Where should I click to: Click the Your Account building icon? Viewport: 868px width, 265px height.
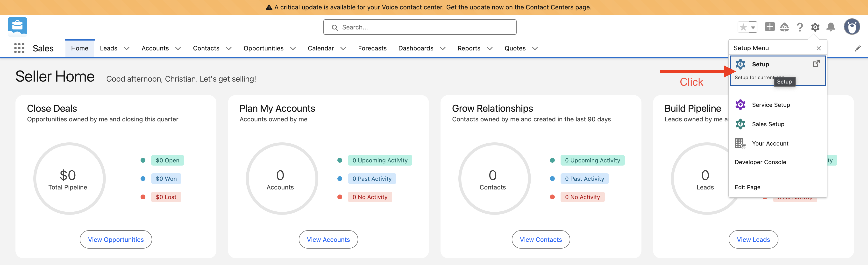[x=740, y=143]
